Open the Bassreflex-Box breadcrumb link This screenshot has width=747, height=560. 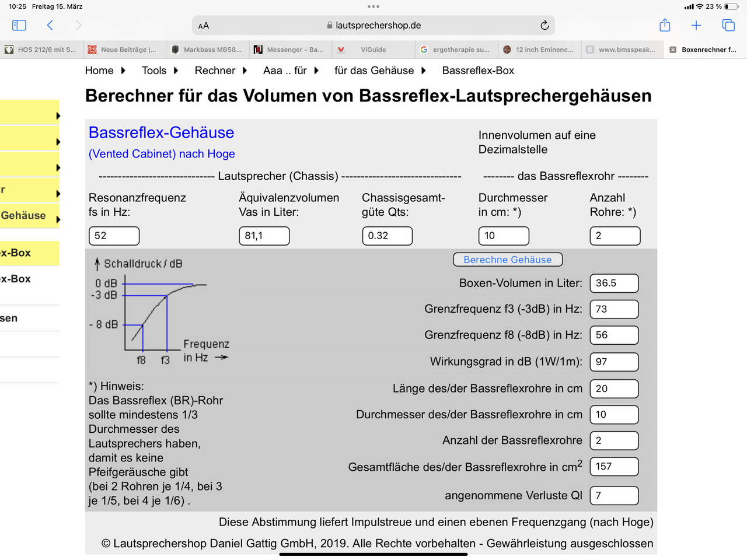coord(478,71)
